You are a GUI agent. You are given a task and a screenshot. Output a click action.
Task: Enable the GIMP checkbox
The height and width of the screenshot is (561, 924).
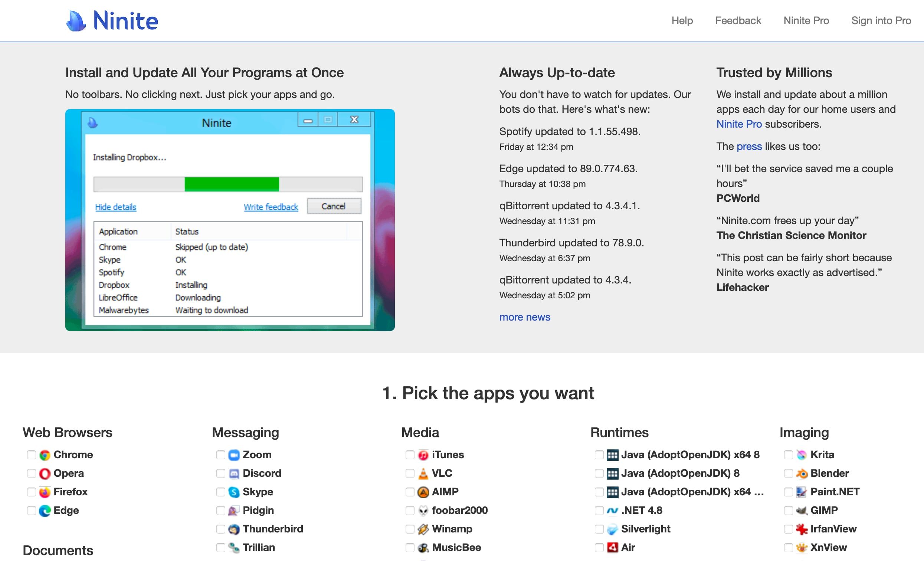789,511
